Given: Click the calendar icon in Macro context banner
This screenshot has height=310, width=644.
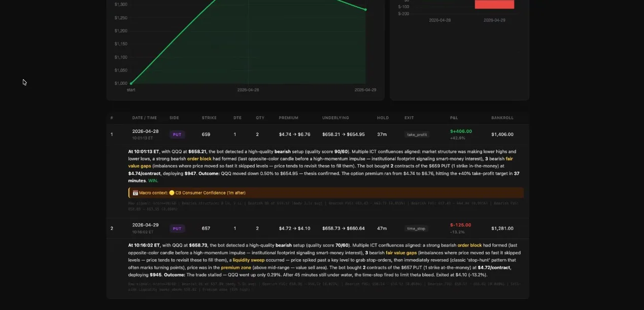Looking at the screenshot, I should point(135,193).
